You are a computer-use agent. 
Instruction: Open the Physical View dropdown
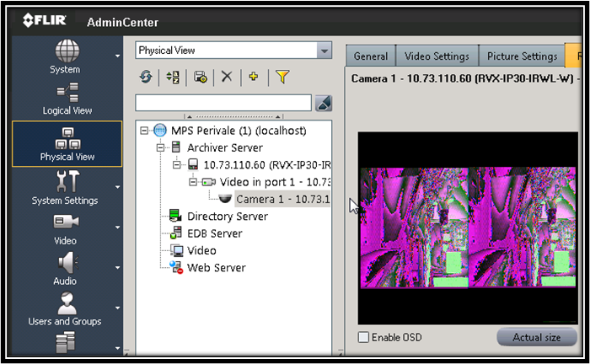pos(324,51)
